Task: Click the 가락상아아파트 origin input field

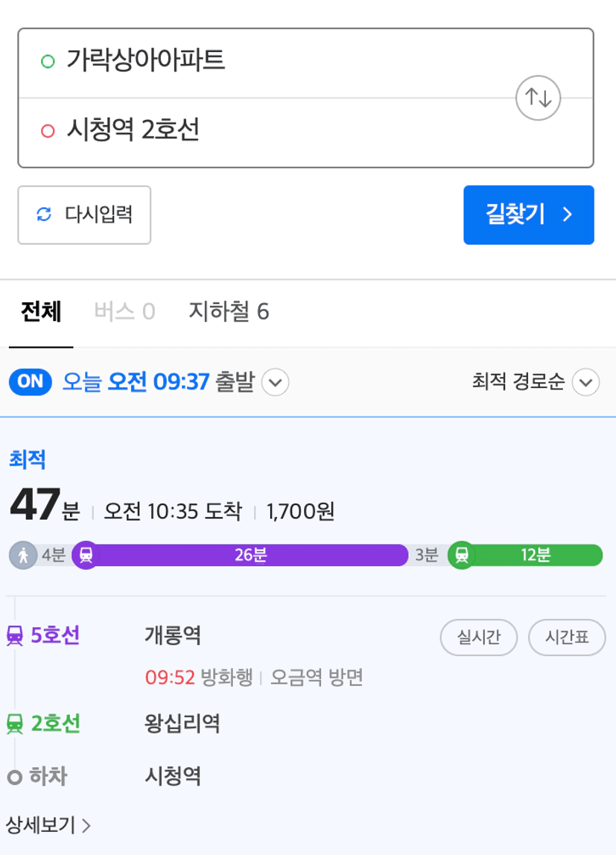Action: tap(267, 60)
